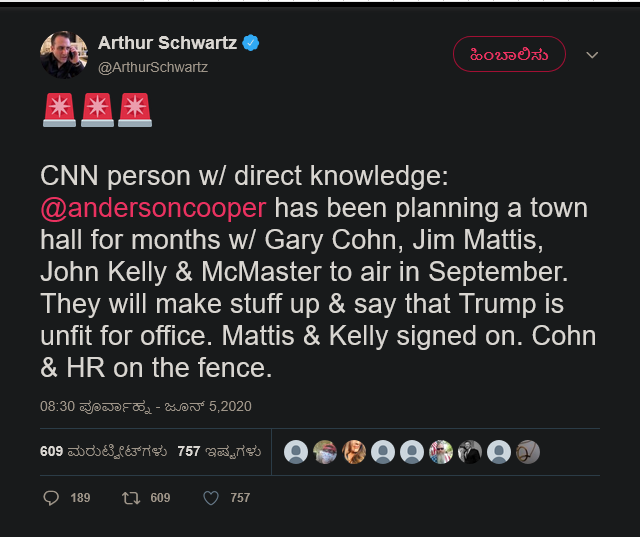Click the retweet arrows icon
This screenshot has height=537, width=640.
coord(129,497)
